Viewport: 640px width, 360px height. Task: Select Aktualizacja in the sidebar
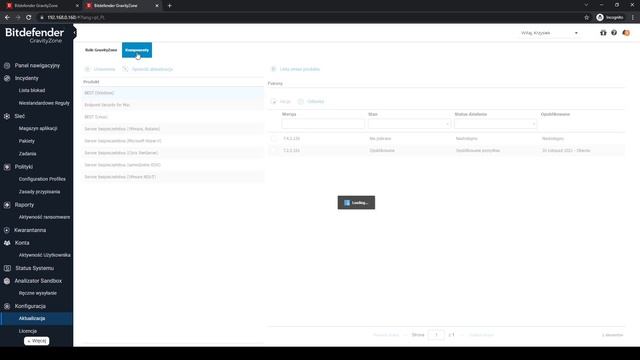36,318
